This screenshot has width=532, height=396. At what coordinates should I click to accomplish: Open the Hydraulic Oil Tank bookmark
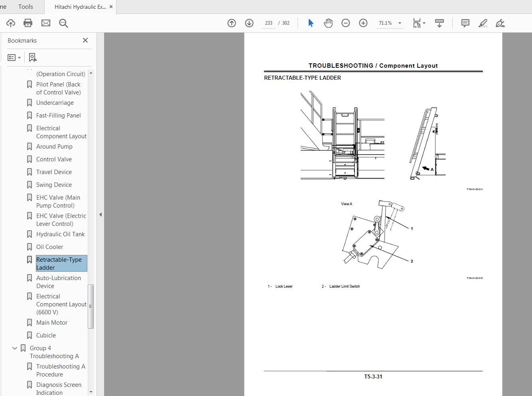(60, 234)
